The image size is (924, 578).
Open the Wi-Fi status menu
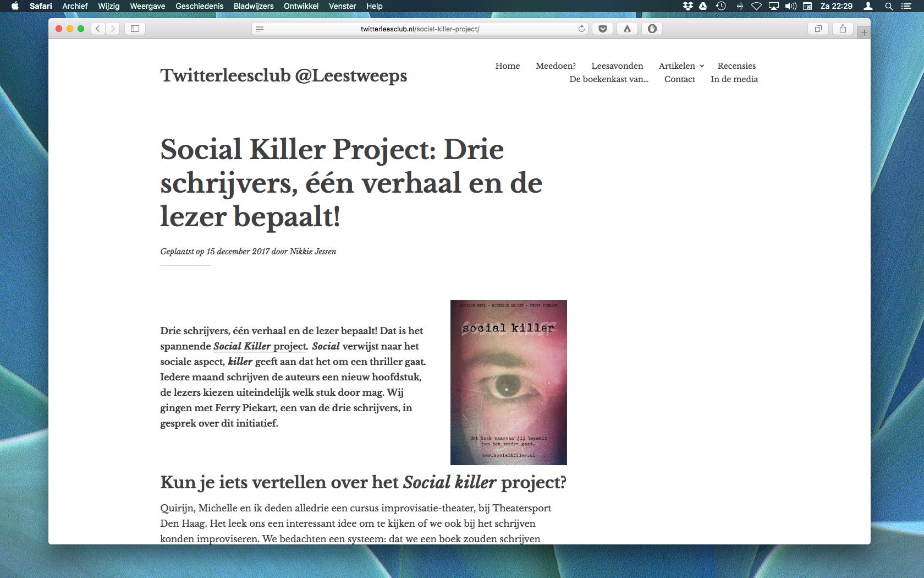tap(756, 6)
